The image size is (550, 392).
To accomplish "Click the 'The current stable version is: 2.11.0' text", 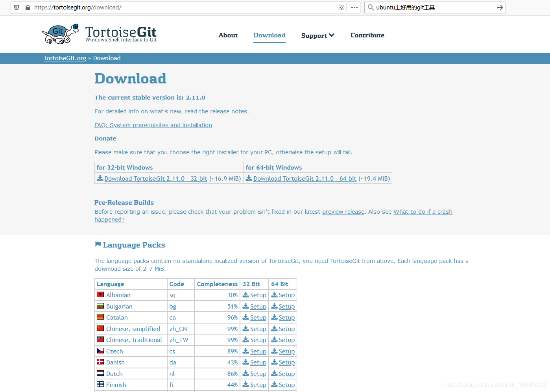I will (x=150, y=98).
